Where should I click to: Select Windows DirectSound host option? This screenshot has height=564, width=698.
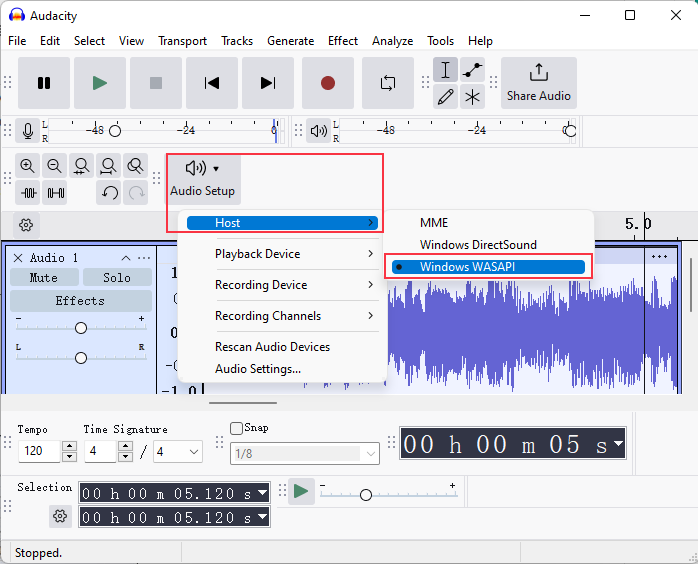pos(488,245)
